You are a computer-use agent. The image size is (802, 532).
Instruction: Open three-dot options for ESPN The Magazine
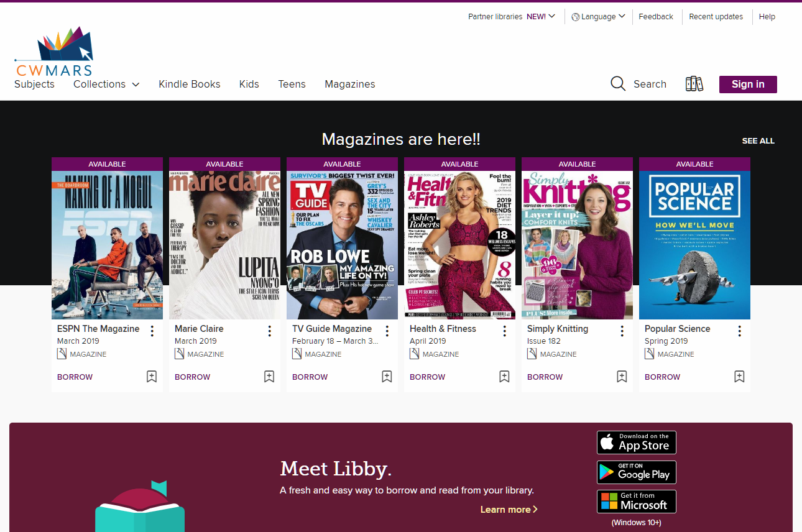tap(152, 331)
